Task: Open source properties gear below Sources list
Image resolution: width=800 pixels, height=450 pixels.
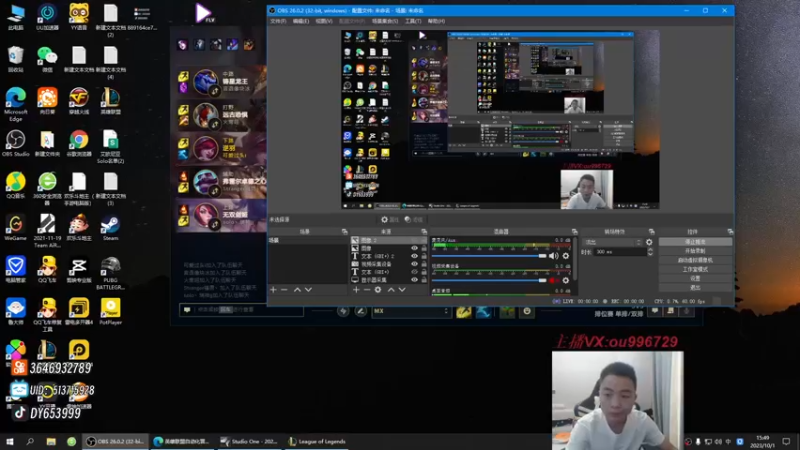Action: [x=378, y=290]
